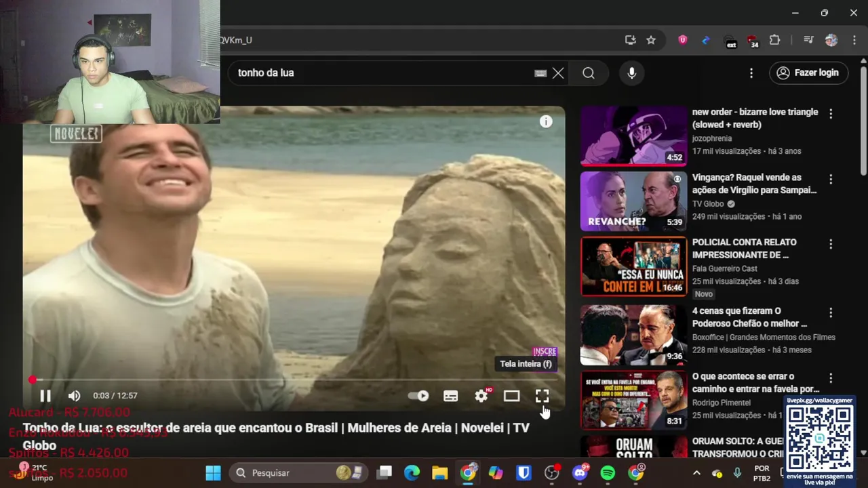Switch to theater mode rectangle icon
868x488 pixels.
511,396
